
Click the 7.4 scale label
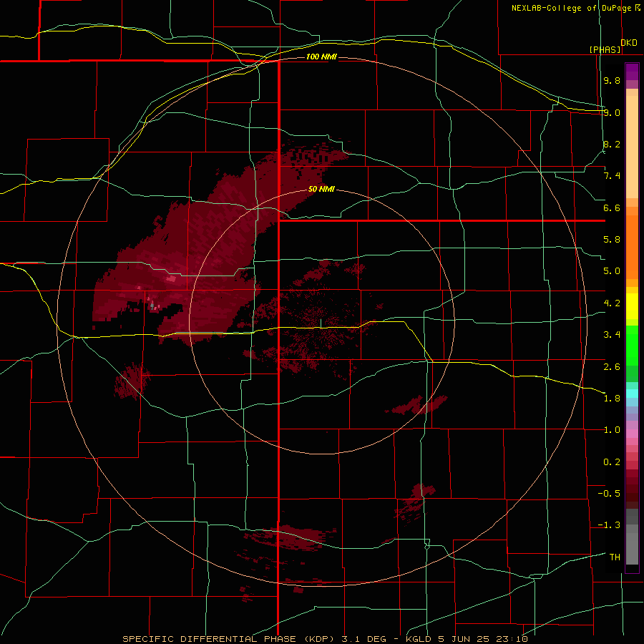pyautogui.click(x=612, y=176)
